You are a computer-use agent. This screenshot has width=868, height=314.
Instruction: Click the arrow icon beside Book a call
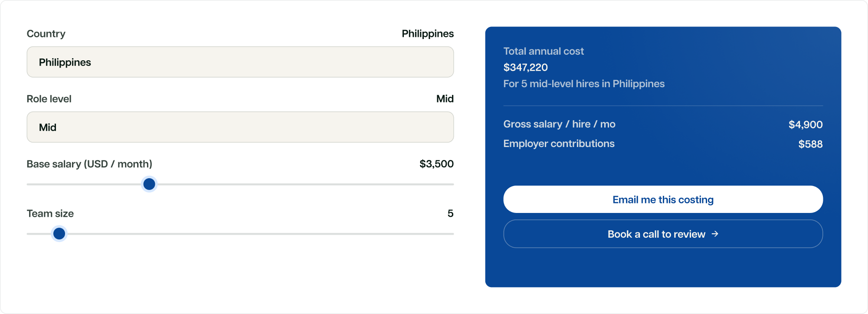[715, 234]
